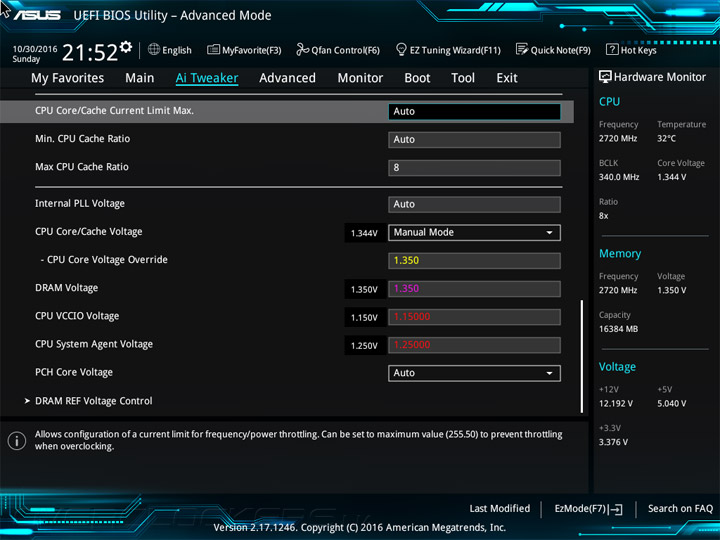This screenshot has height=540, width=720.
Task: Click the MyFavorite folder icon
Action: [213, 50]
